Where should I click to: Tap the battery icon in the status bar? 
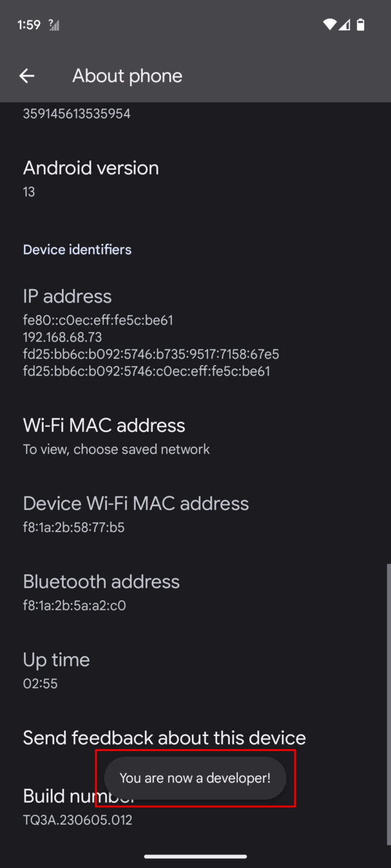click(361, 25)
